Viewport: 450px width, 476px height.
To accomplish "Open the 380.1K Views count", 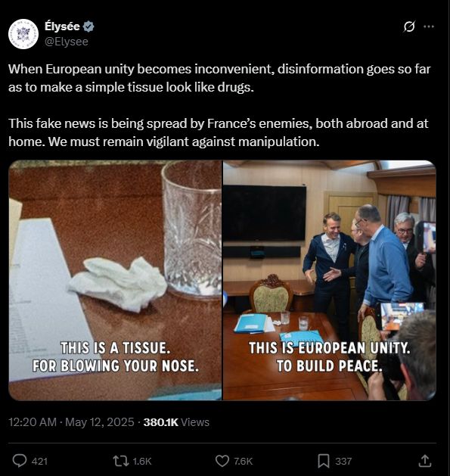I will [x=176, y=422].
